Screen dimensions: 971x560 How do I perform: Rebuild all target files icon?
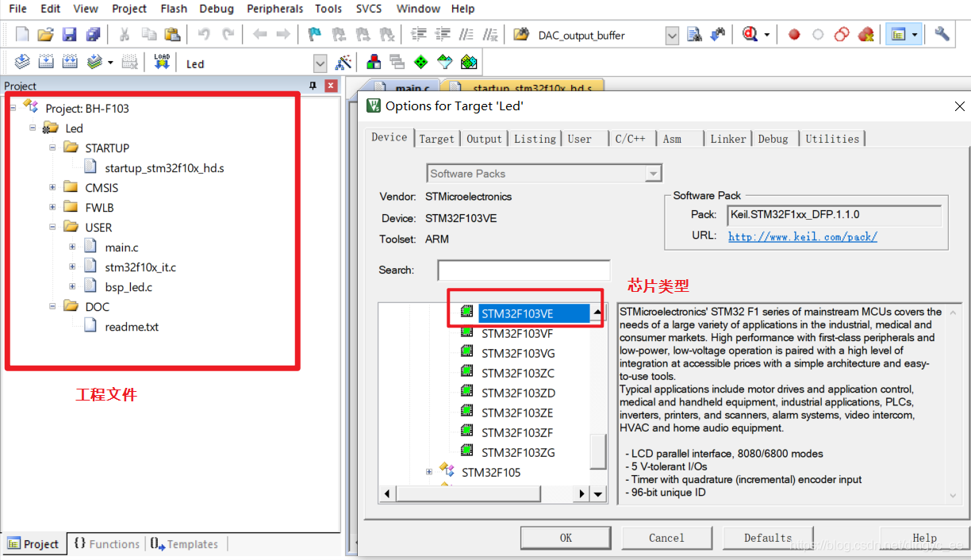click(x=70, y=62)
